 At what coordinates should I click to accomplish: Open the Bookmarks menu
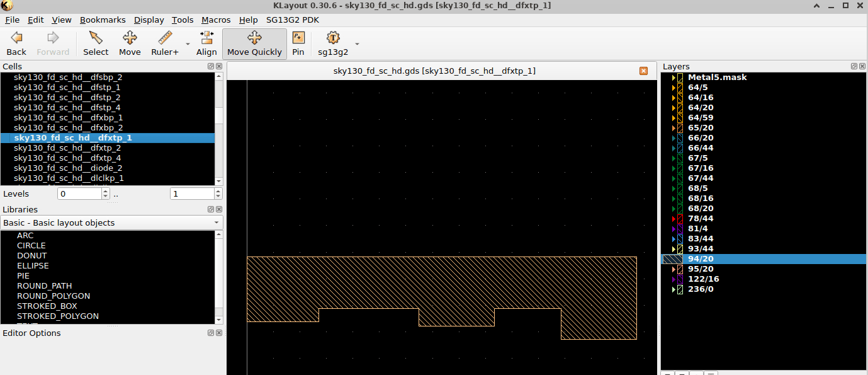[103, 20]
